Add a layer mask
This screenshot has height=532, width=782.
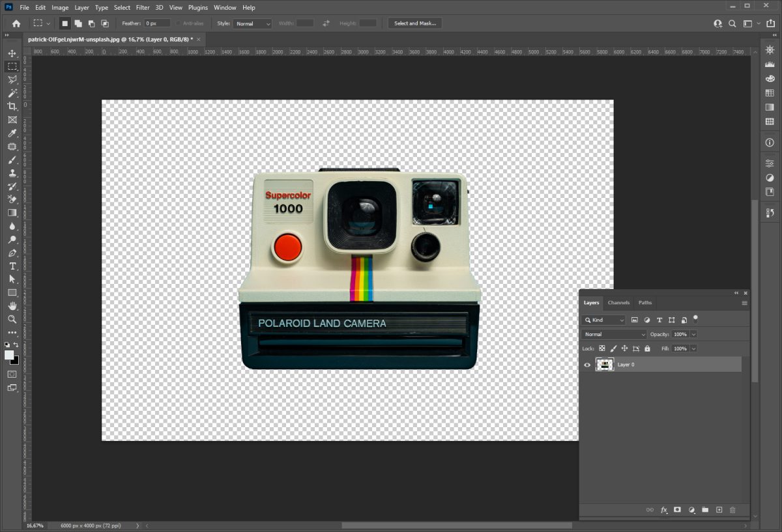[678, 510]
